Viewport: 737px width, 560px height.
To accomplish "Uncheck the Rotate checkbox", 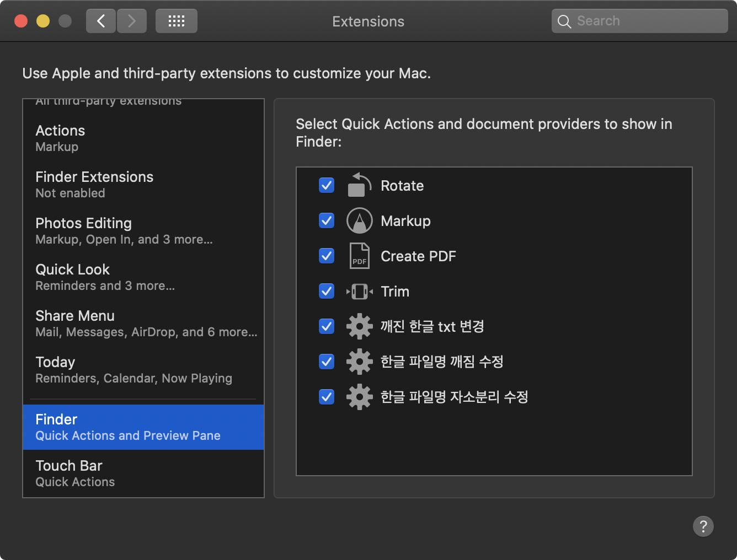I will click(x=327, y=186).
